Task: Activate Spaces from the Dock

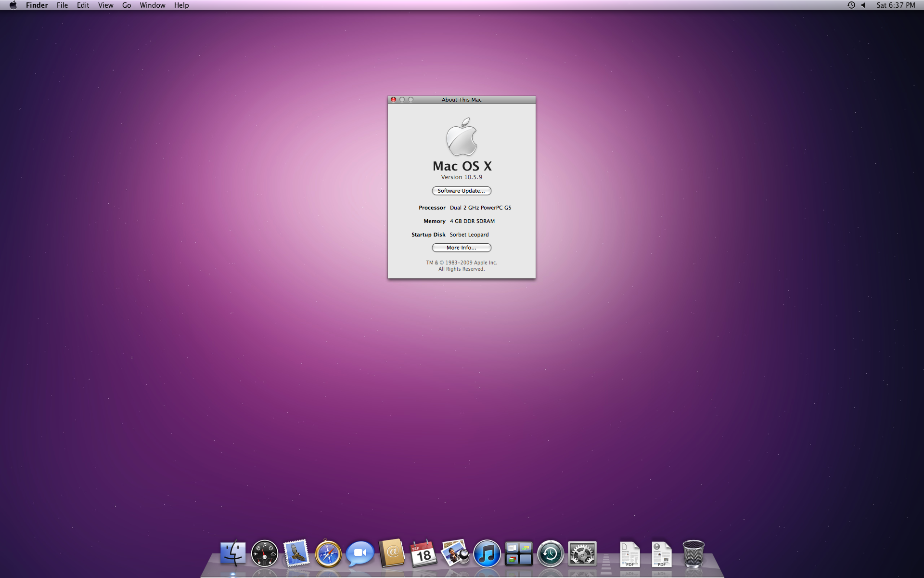Action: point(519,554)
